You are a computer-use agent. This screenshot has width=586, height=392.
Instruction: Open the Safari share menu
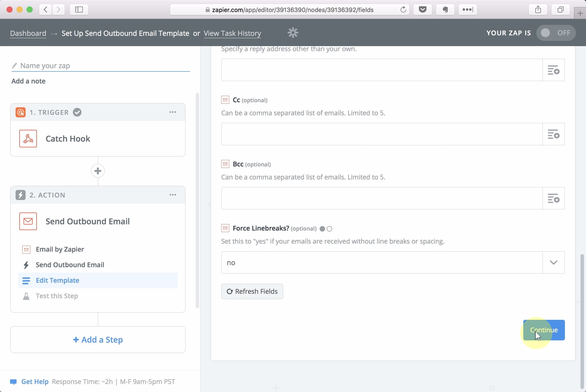click(x=538, y=10)
